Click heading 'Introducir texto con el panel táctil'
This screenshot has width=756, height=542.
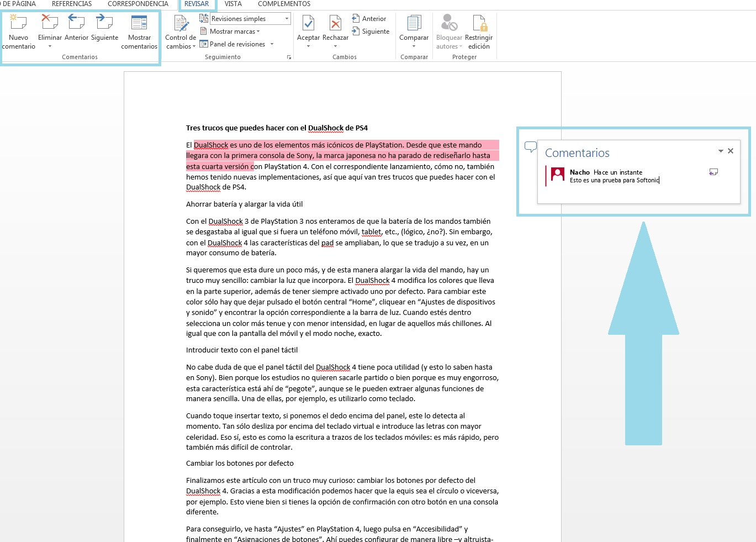pos(242,350)
